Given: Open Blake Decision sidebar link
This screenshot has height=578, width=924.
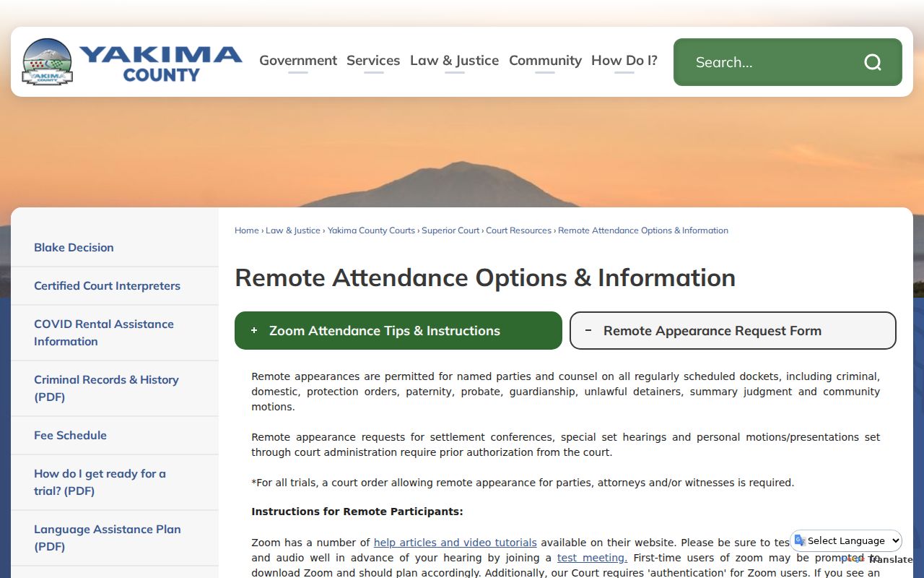Looking at the screenshot, I should pyautogui.click(x=74, y=247).
